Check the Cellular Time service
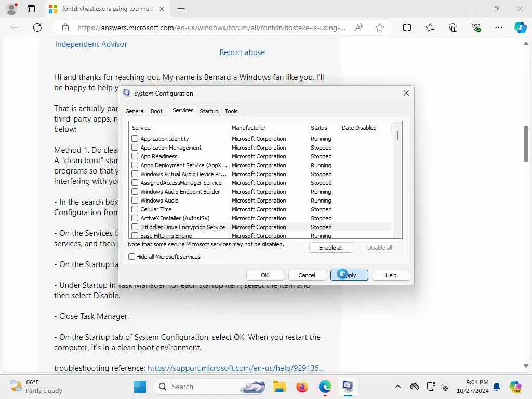This screenshot has width=532, height=399. pyautogui.click(x=135, y=209)
